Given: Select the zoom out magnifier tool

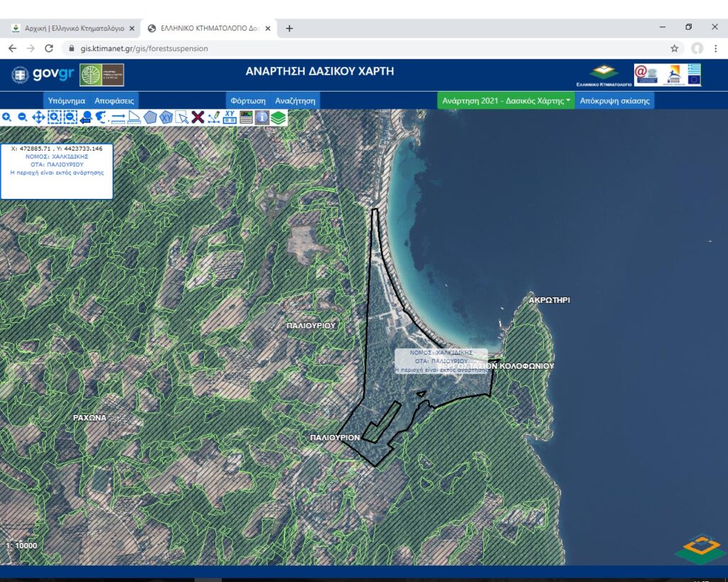Looking at the screenshot, I should pyautogui.click(x=22, y=117).
